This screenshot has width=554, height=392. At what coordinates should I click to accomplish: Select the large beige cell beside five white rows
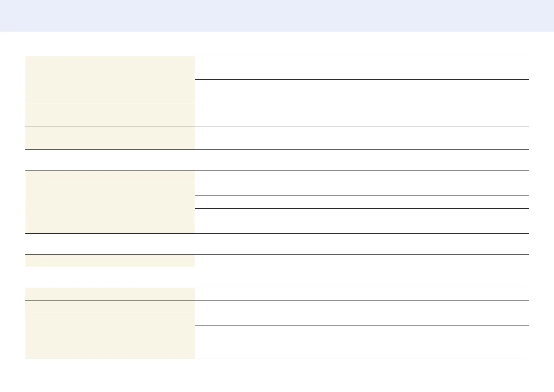(x=110, y=202)
